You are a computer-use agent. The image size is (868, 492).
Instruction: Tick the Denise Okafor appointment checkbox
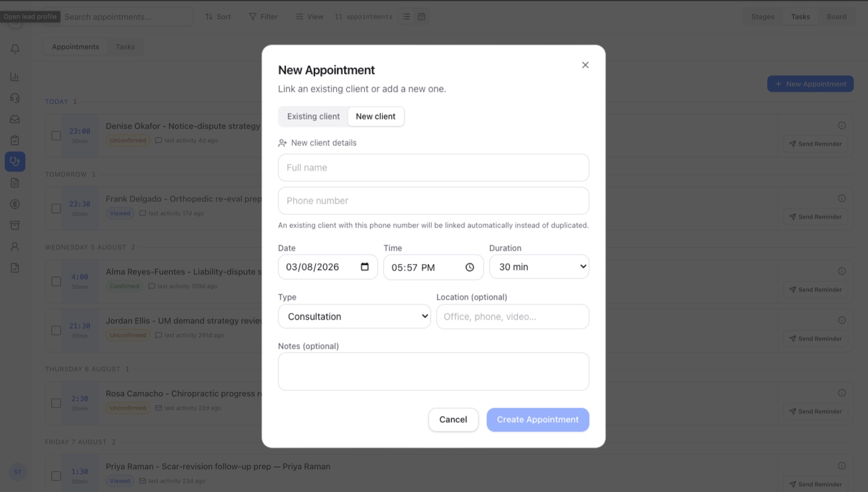[x=56, y=135]
